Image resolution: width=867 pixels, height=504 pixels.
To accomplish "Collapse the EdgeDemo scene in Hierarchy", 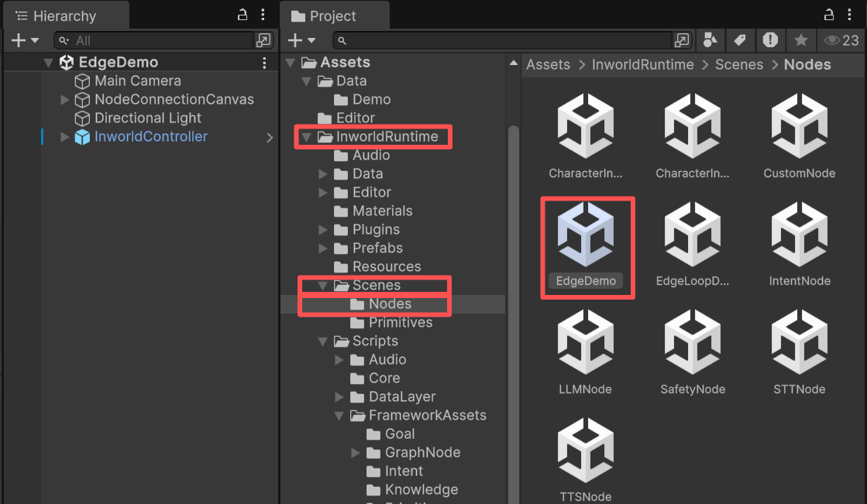I will [x=48, y=63].
